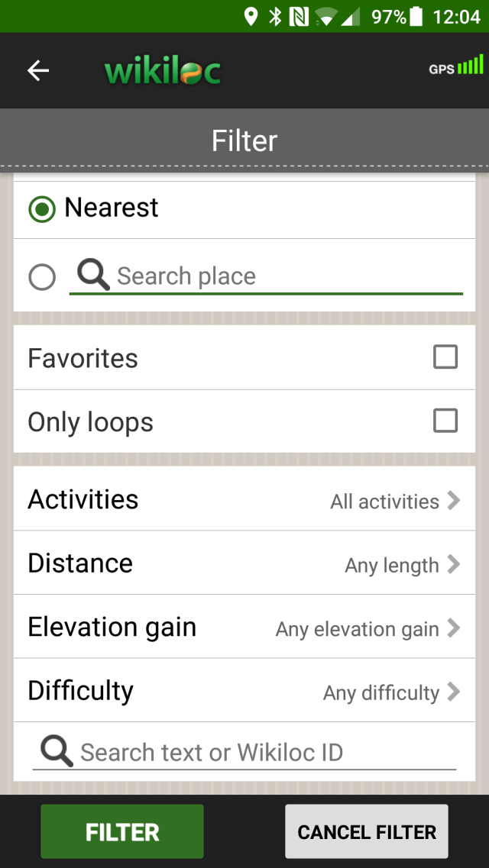Screen dimensions: 489x868
Task: Tap the Search place magnifier icon
Action: pyautogui.click(x=93, y=274)
